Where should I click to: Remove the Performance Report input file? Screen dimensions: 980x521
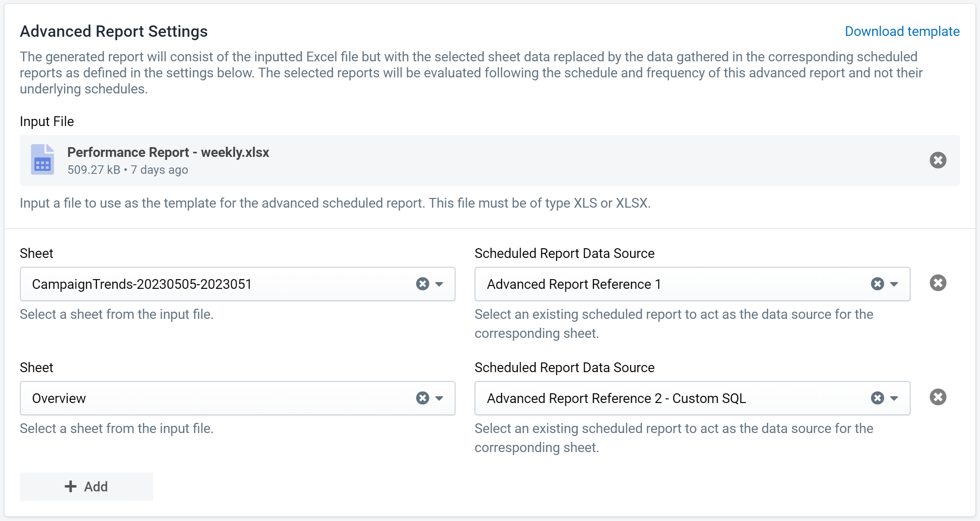pyautogui.click(x=938, y=160)
